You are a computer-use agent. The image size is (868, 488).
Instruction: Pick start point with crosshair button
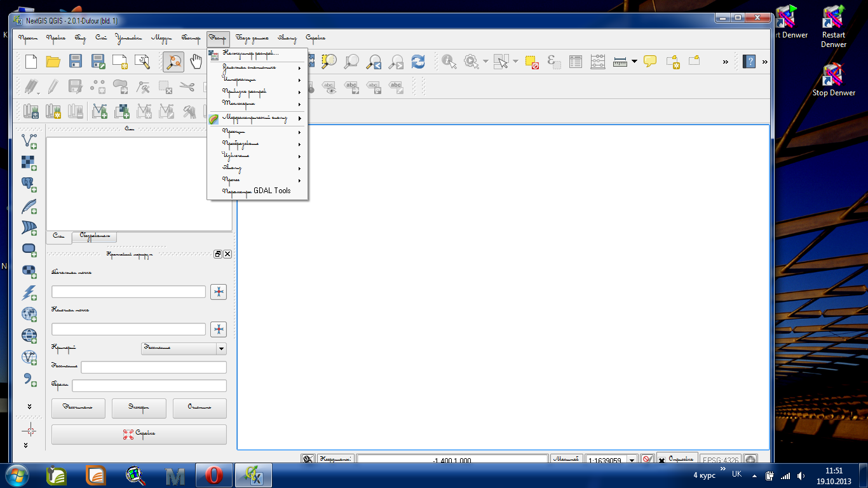pyautogui.click(x=219, y=292)
